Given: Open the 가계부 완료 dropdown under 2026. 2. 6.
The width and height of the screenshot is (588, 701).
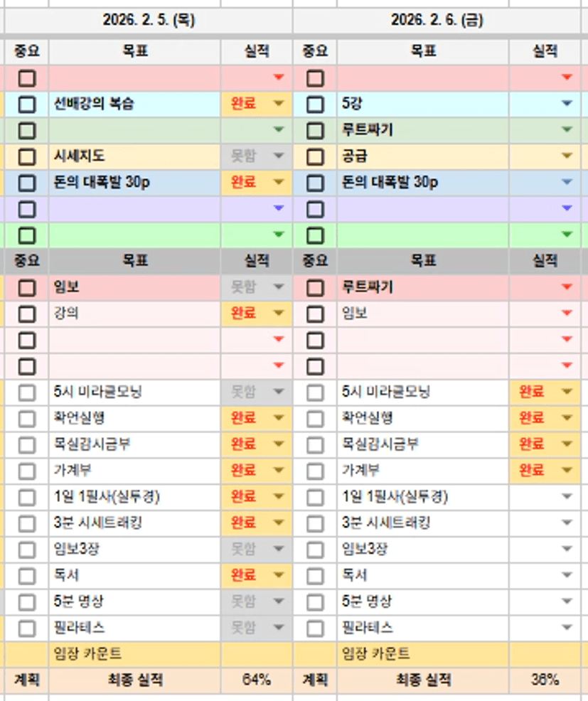Looking at the screenshot, I should pyautogui.click(x=567, y=471).
